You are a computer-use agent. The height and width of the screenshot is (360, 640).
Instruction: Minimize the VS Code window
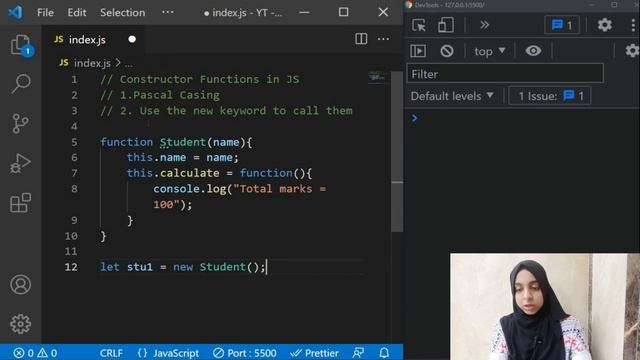(304, 12)
